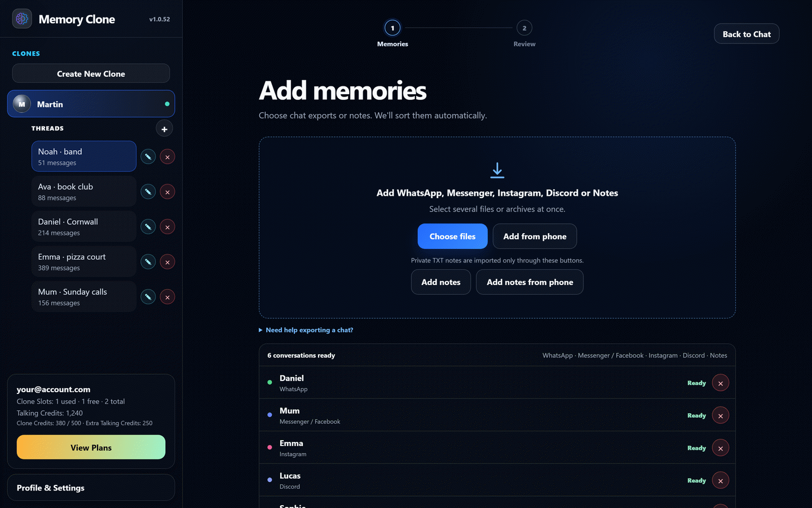
Task: Delete the Mum · Sunday calls thread
Action: pyautogui.click(x=167, y=297)
